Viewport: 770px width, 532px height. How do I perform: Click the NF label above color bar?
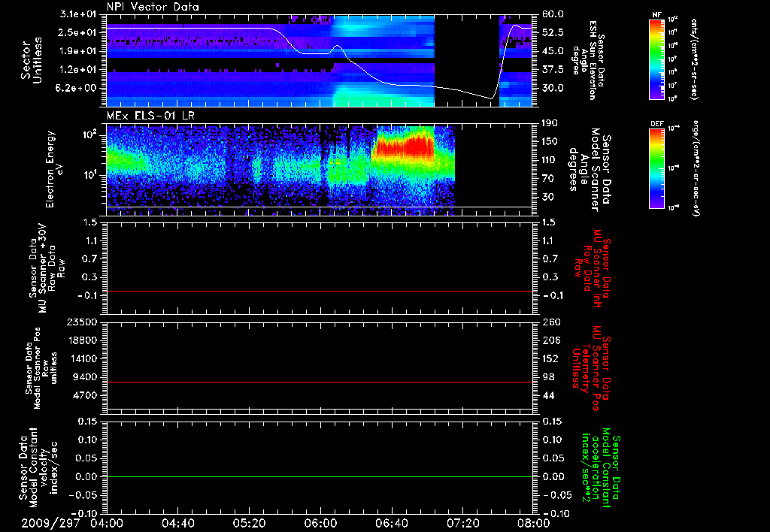(x=657, y=15)
